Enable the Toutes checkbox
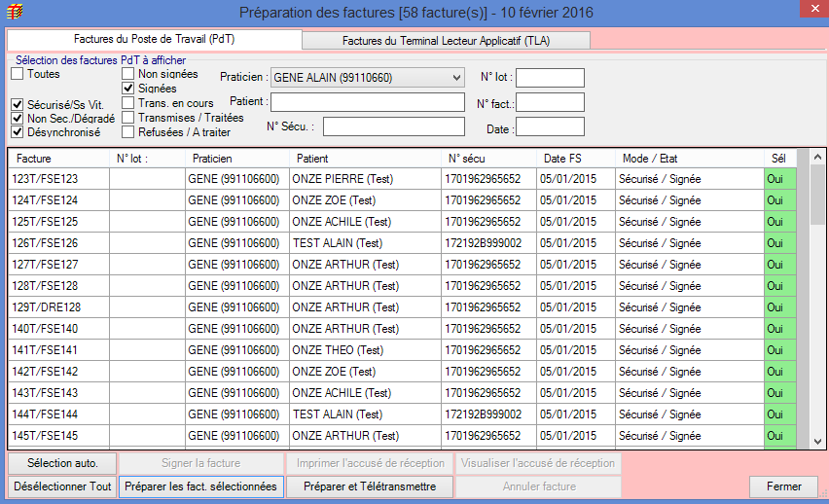829x504 pixels. 18,74
